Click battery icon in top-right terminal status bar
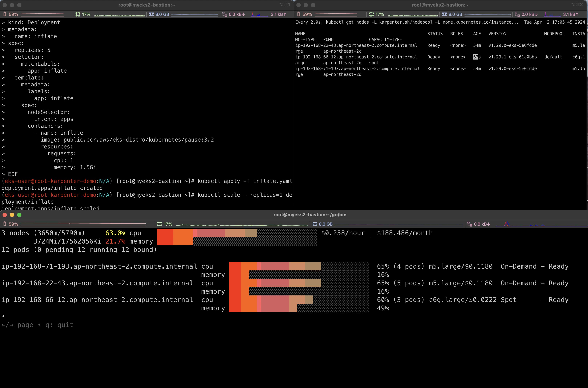This screenshot has height=388, width=588. click(x=298, y=14)
